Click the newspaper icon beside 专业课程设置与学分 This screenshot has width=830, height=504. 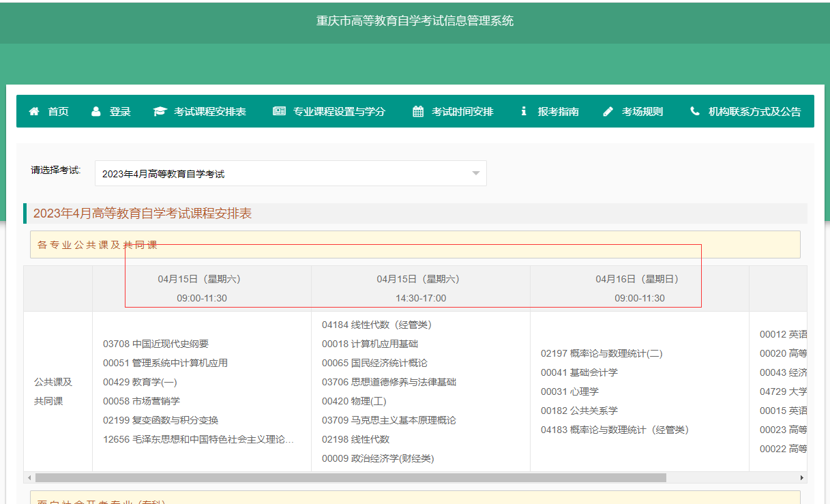(x=279, y=111)
